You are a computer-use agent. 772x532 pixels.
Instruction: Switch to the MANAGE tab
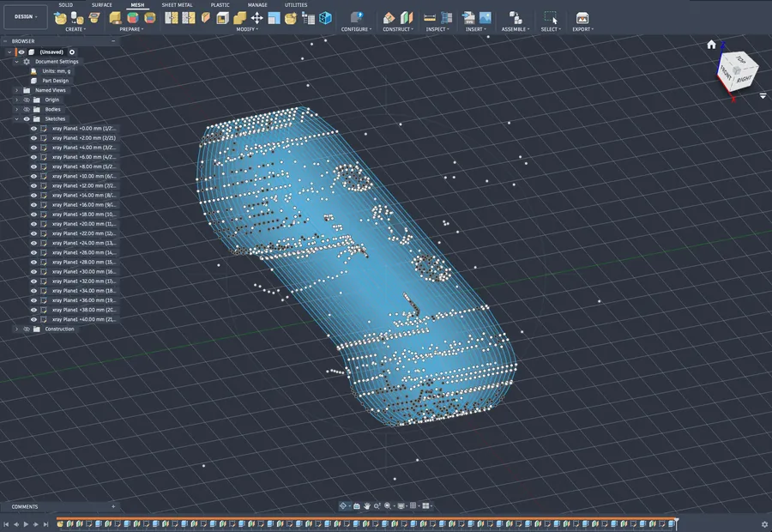coord(257,5)
